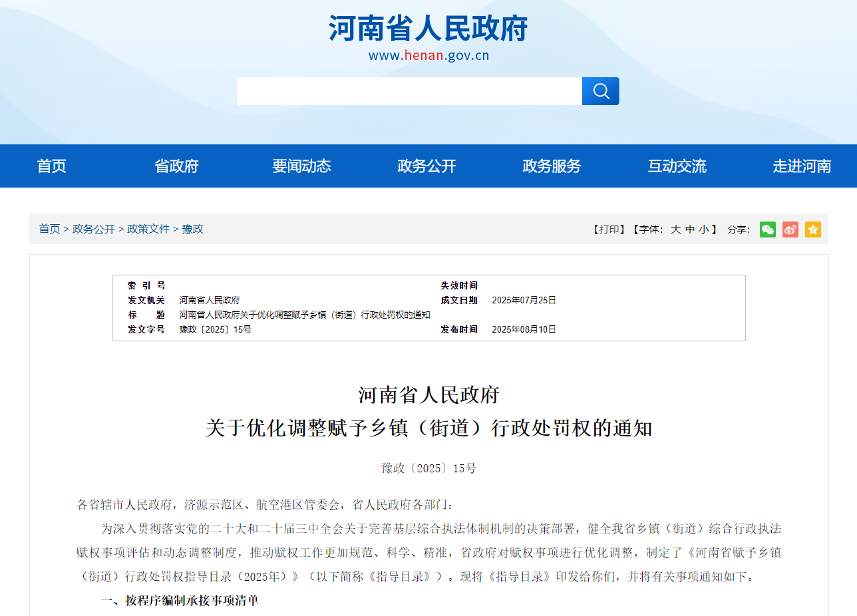857x616 pixels.
Task: Open the 走进河南 navigation item
Action: [x=802, y=166]
